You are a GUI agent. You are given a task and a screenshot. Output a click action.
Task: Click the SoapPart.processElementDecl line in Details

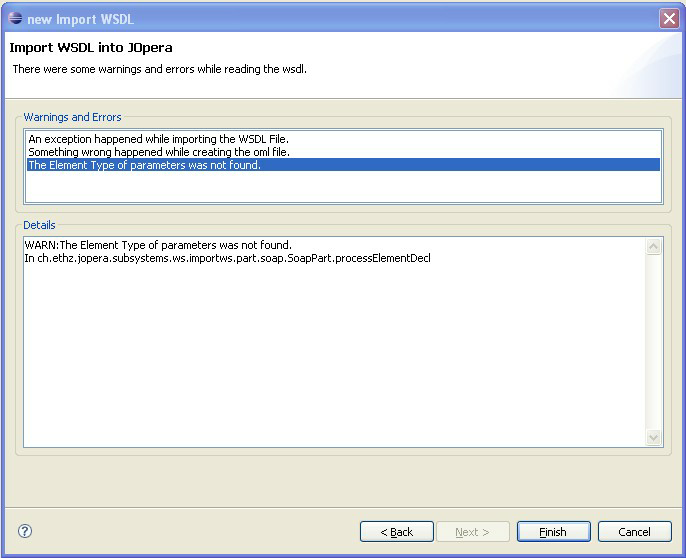pyautogui.click(x=228, y=258)
